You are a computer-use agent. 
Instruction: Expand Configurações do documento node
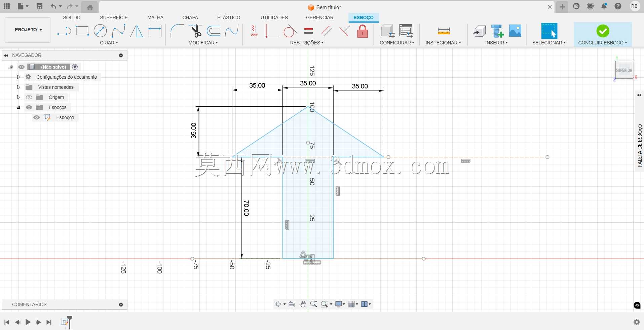tap(18, 77)
